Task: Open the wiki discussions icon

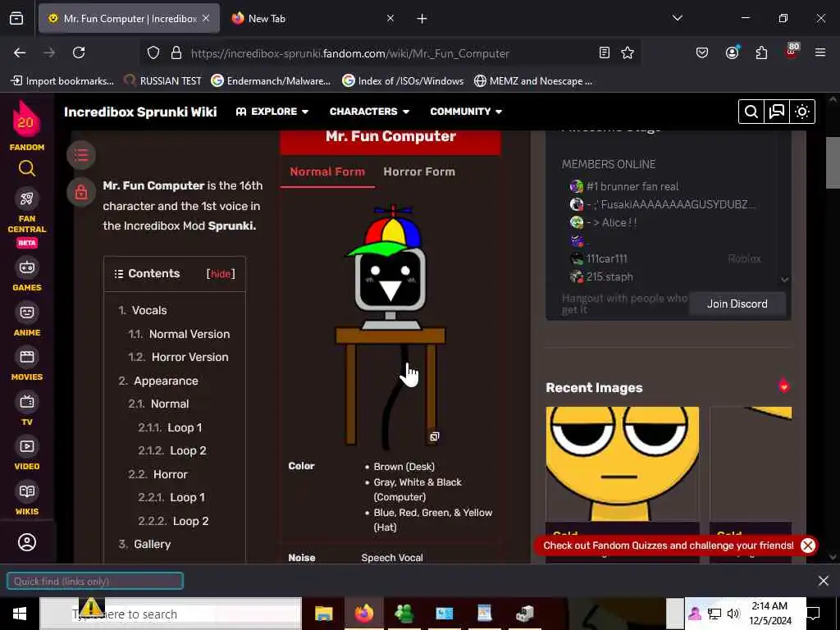Action: point(776,112)
